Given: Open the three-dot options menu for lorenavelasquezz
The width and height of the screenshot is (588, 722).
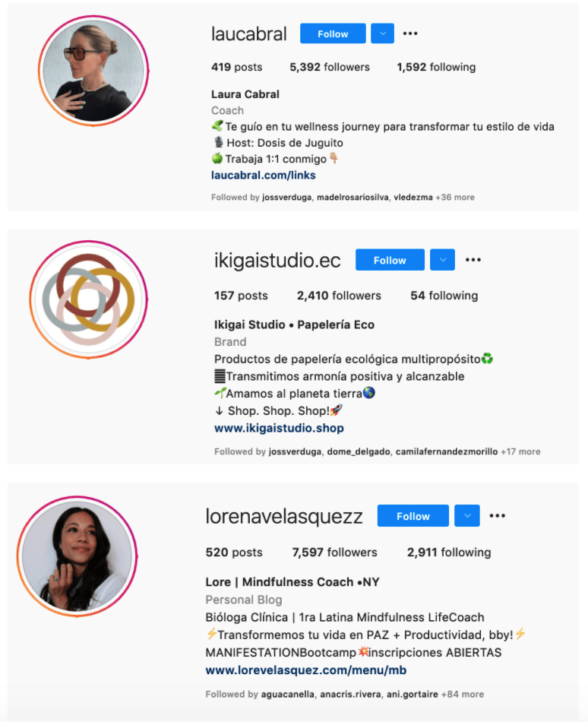Looking at the screenshot, I should 498,516.
